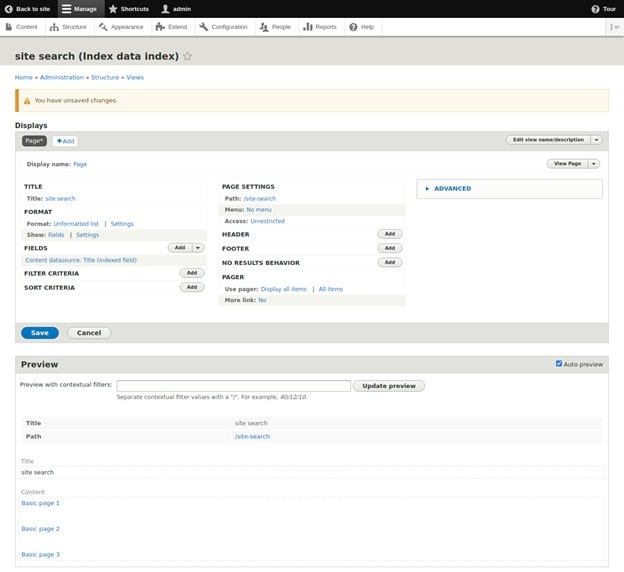The image size is (624, 572).
Task: Open the Shortcuts star menu
Action: 113,9
